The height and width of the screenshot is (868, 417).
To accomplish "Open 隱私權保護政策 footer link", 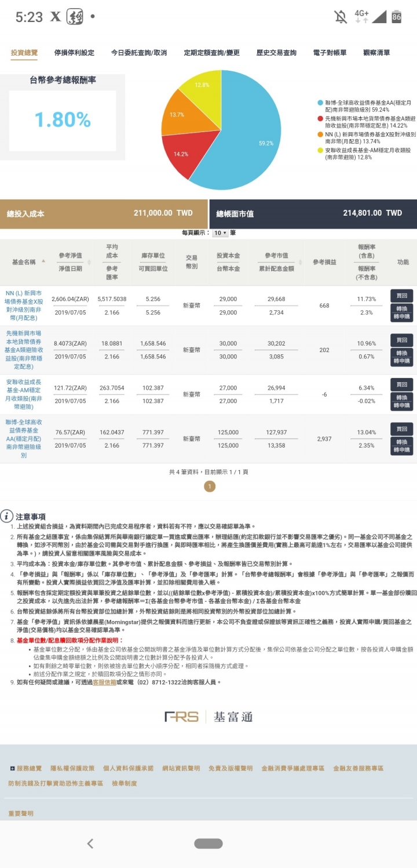I will [x=72, y=768].
